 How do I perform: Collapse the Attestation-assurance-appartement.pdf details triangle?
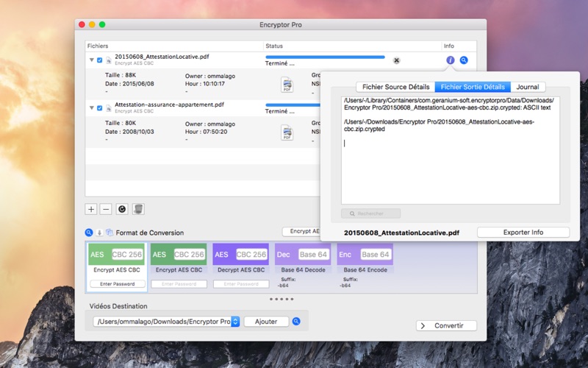(91, 107)
